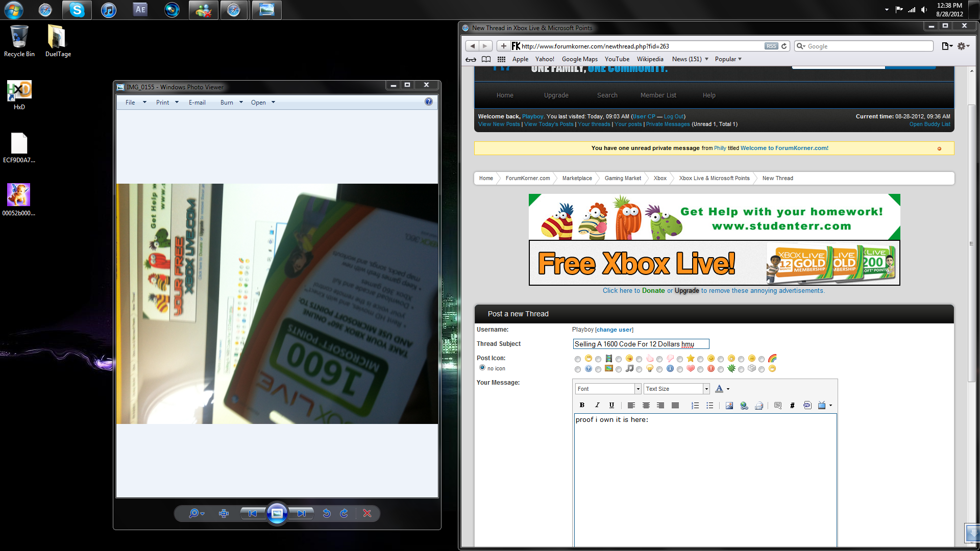This screenshot has height=551, width=980.
Task: Select the star post icon radio
Action: [x=680, y=359]
